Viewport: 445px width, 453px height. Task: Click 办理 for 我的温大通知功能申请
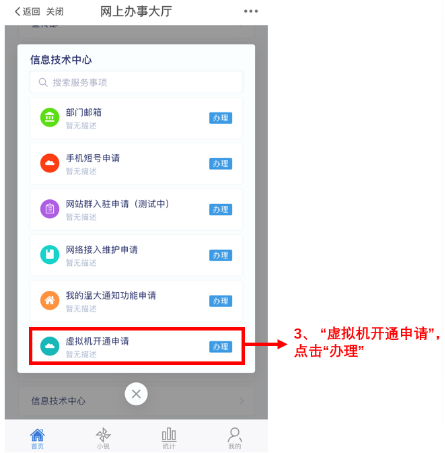[220, 301]
